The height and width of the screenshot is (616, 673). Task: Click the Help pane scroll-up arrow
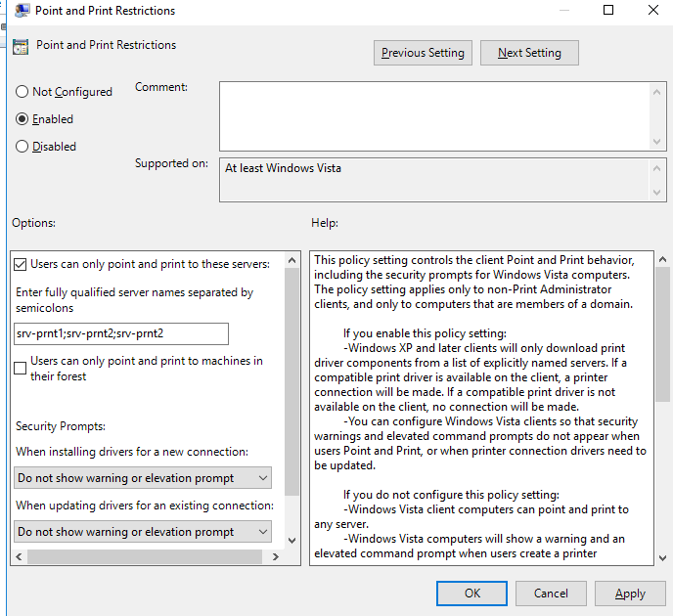tap(662, 259)
